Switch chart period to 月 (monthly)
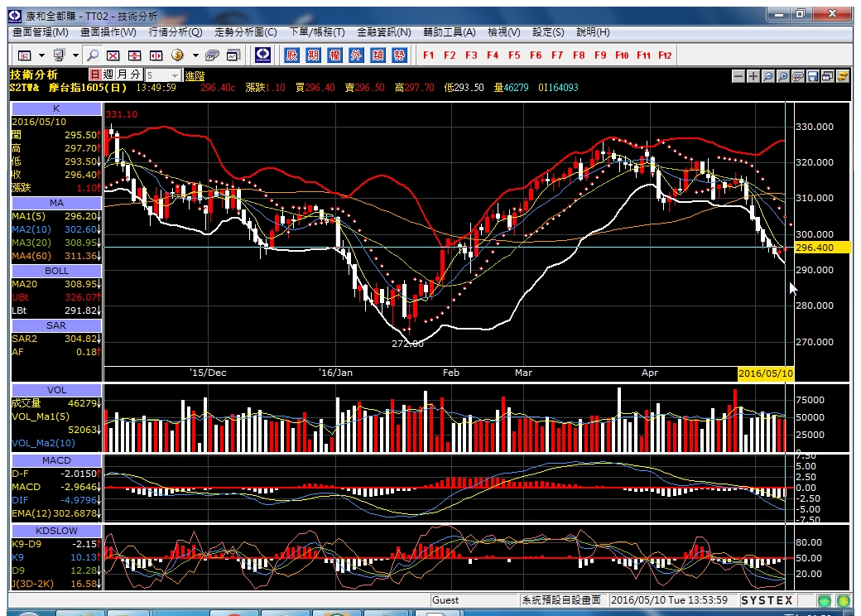The image size is (861, 616). pos(122,75)
